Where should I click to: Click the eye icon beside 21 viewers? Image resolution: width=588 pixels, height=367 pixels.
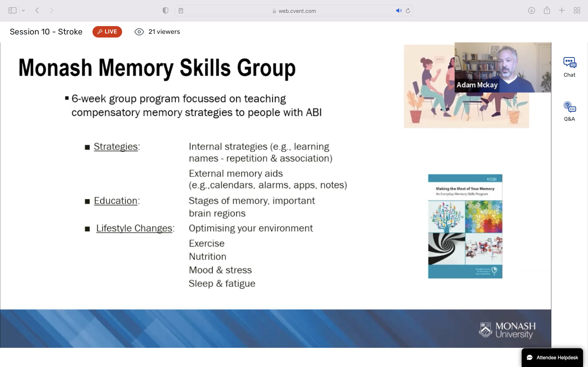point(139,32)
